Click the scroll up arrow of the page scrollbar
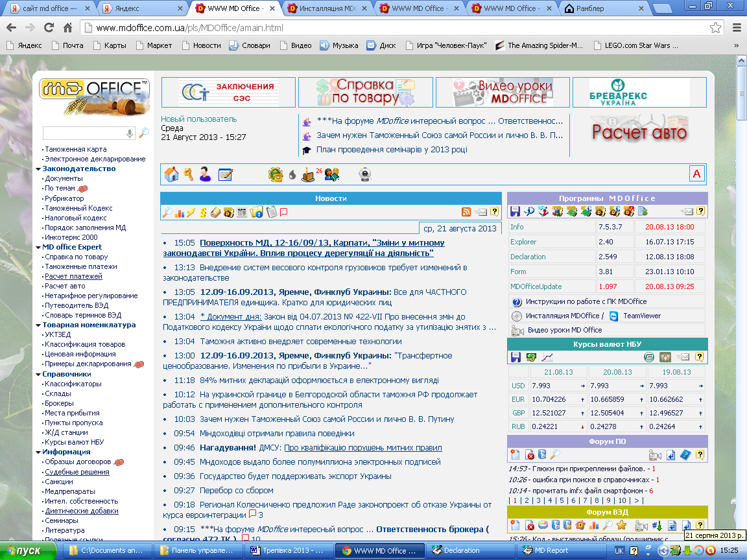This screenshot has width=747, height=560. [741, 60]
